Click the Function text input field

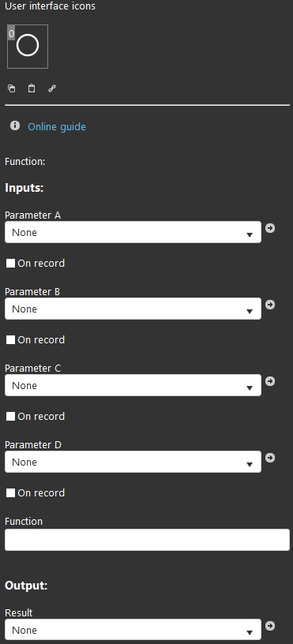coord(147,540)
